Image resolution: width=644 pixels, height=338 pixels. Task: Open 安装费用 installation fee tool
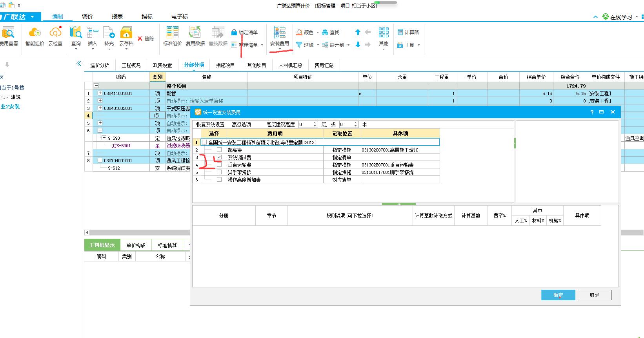click(280, 37)
